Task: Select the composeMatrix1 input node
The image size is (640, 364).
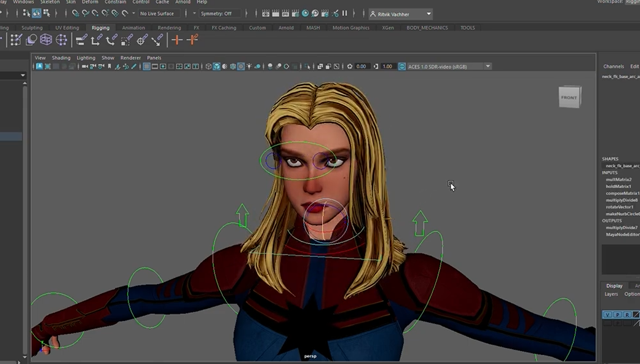Action: point(622,194)
